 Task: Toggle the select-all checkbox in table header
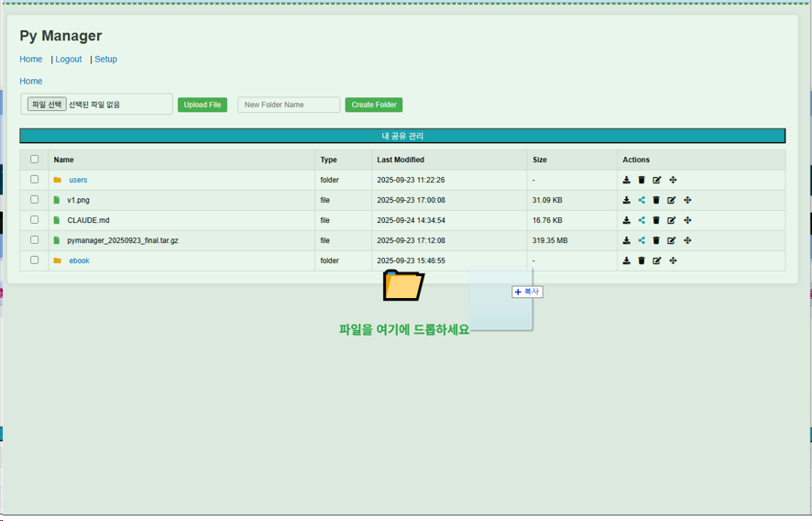35,160
